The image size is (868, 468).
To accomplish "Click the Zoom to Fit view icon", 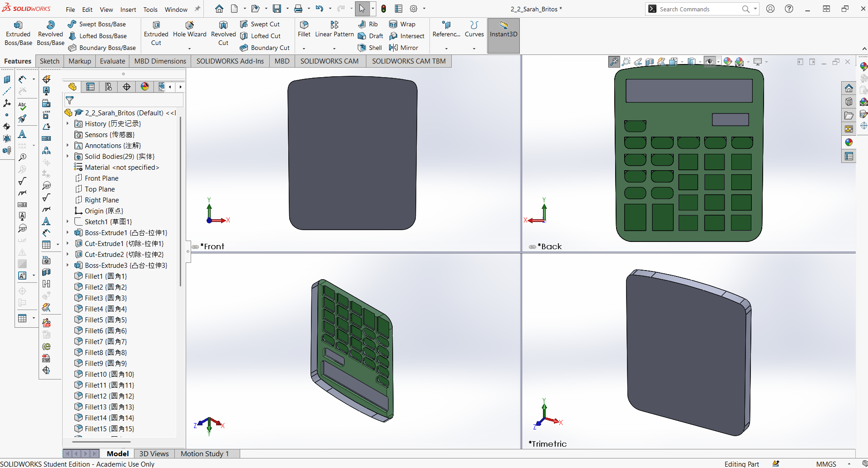I will coord(614,62).
